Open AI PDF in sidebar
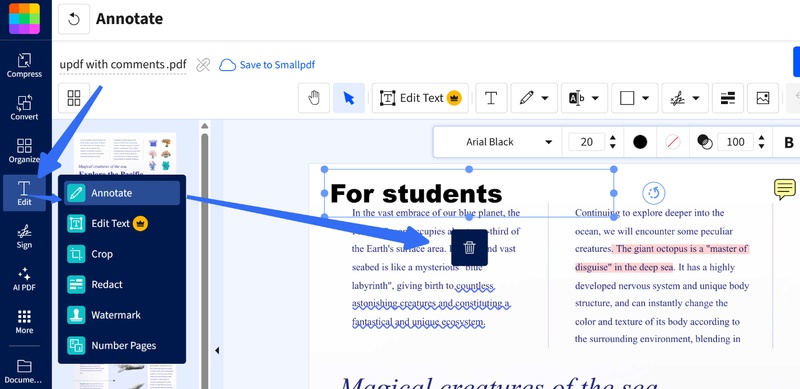Screen dimensions: 800x389 click(x=24, y=279)
